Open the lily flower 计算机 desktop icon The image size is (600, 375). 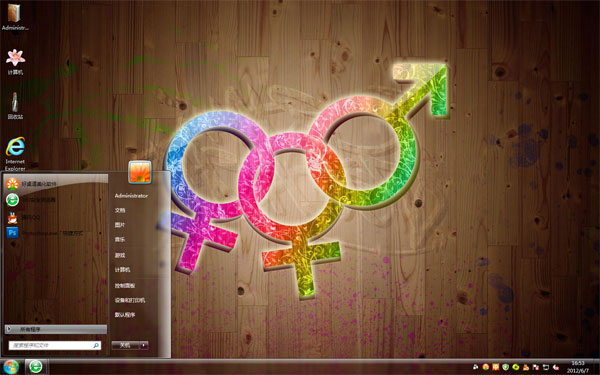[x=15, y=62]
